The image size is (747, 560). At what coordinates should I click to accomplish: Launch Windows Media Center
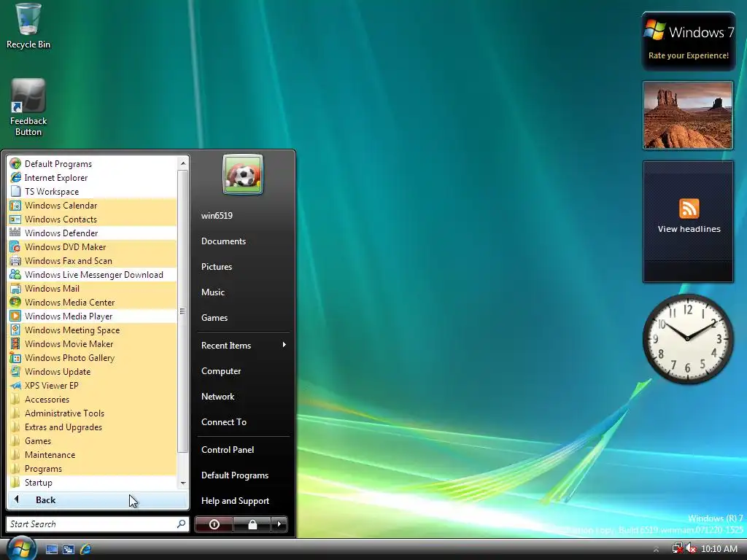[93, 303]
